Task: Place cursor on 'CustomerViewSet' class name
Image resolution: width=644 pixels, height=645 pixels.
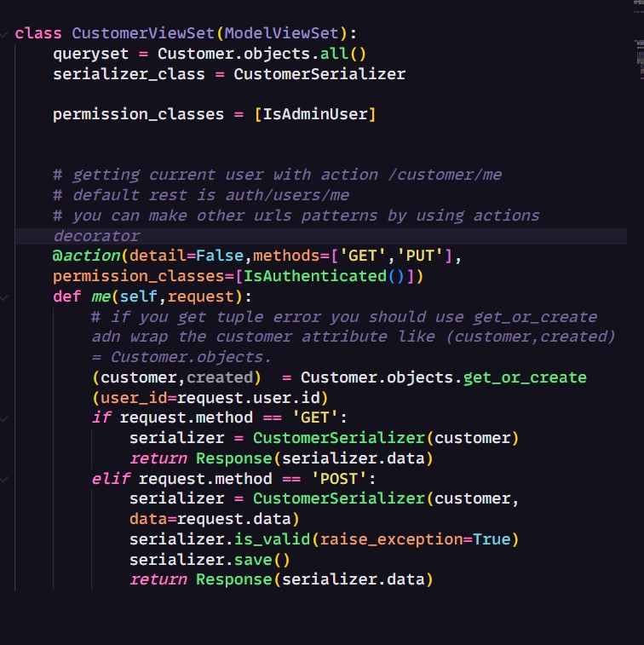Action: click(x=143, y=33)
